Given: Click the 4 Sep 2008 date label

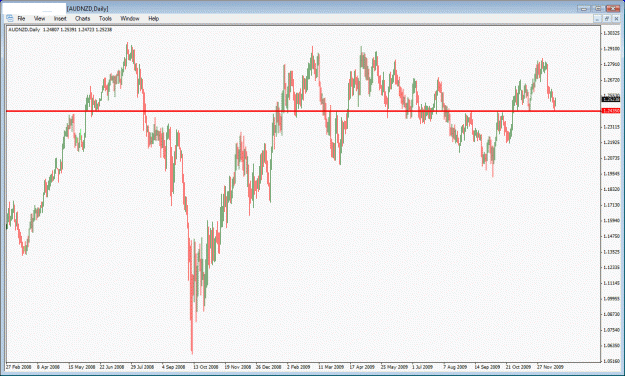Looking at the screenshot, I should click(x=174, y=367).
